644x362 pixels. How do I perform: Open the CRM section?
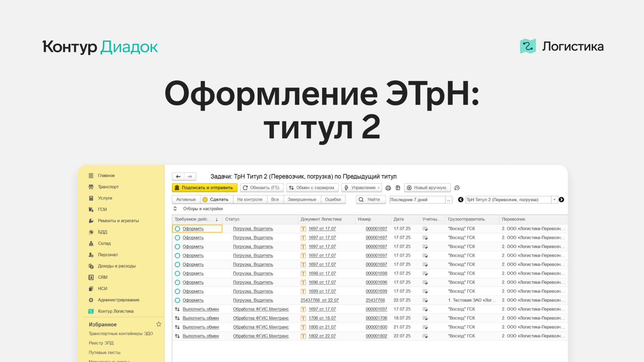[x=103, y=277]
